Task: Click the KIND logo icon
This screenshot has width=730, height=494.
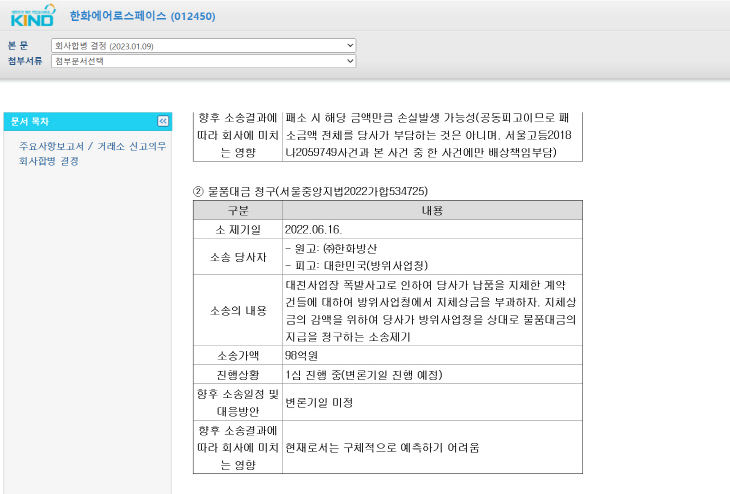Action: tap(32, 16)
